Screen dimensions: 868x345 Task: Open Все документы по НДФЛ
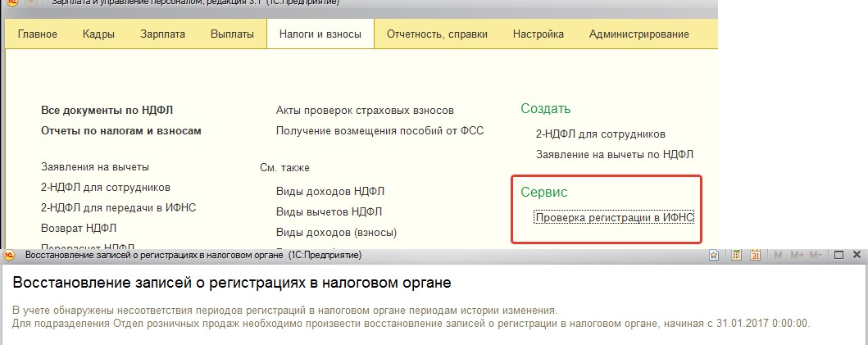click(107, 110)
